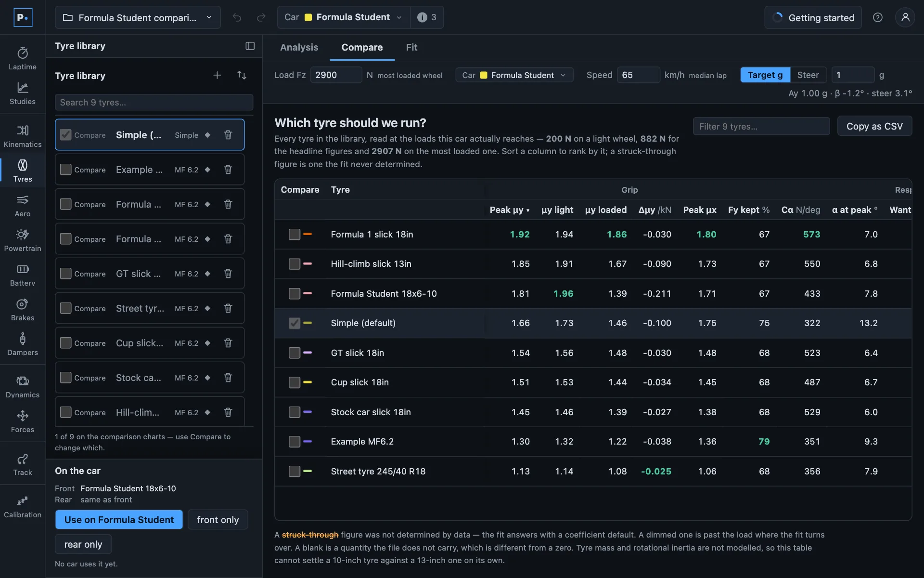The width and height of the screenshot is (924, 578).
Task: Open the Aero sidebar section
Action: point(23,206)
